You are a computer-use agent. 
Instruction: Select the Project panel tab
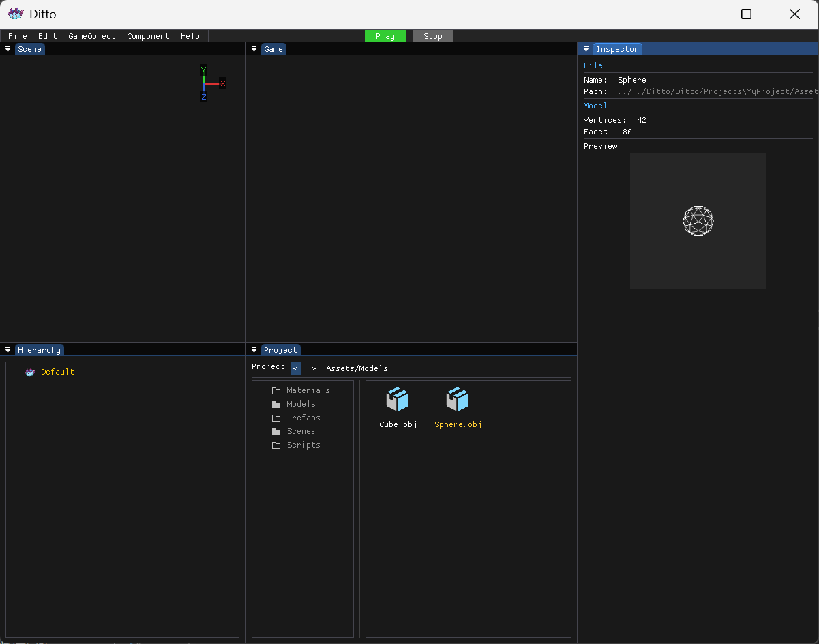tap(280, 350)
